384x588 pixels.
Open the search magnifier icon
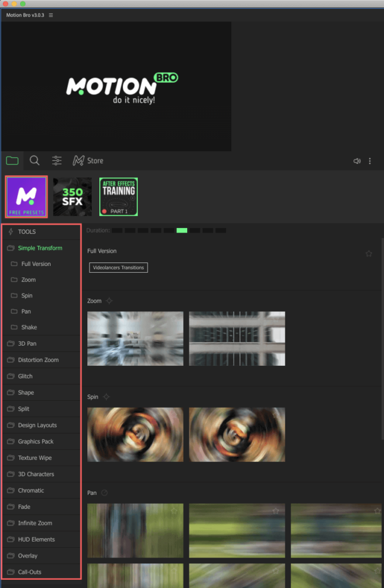pyautogui.click(x=34, y=161)
